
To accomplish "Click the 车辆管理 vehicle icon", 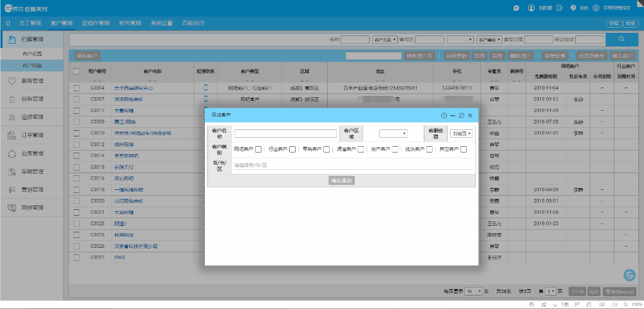I will coord(12,171).
